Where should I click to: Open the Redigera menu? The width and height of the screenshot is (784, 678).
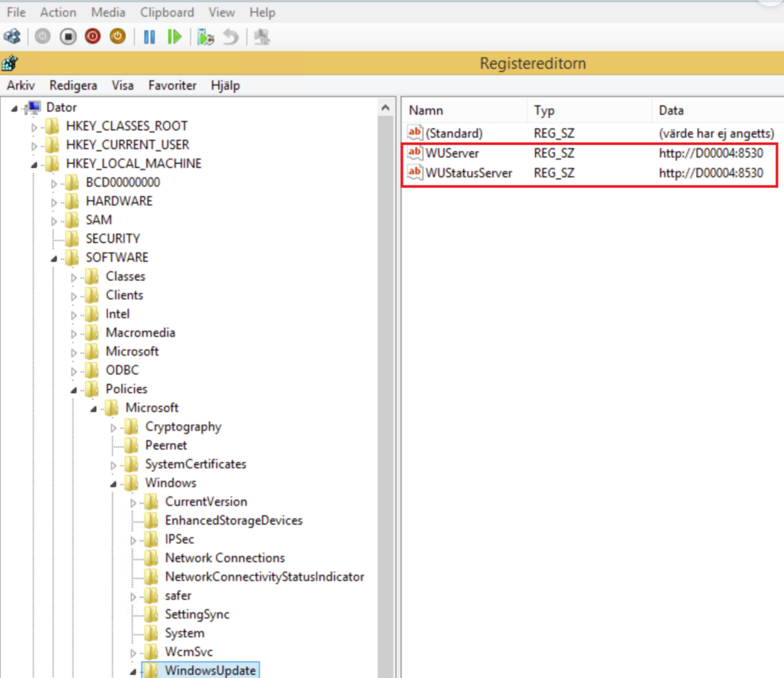point(73,86)
